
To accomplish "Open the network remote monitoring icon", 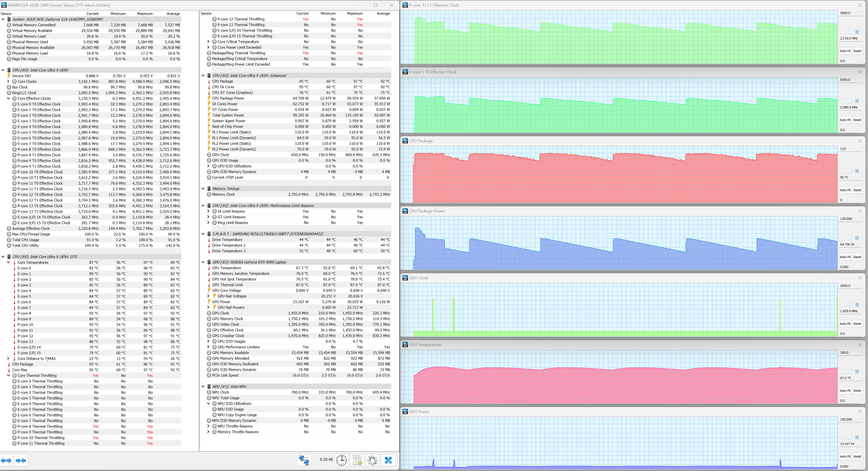I will (x=304, y=460).
